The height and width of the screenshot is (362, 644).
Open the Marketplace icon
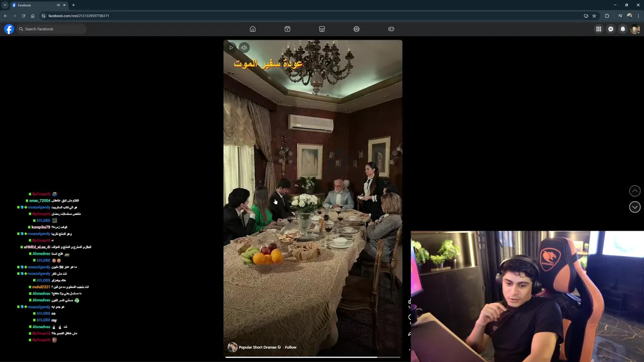coord(322,29)
